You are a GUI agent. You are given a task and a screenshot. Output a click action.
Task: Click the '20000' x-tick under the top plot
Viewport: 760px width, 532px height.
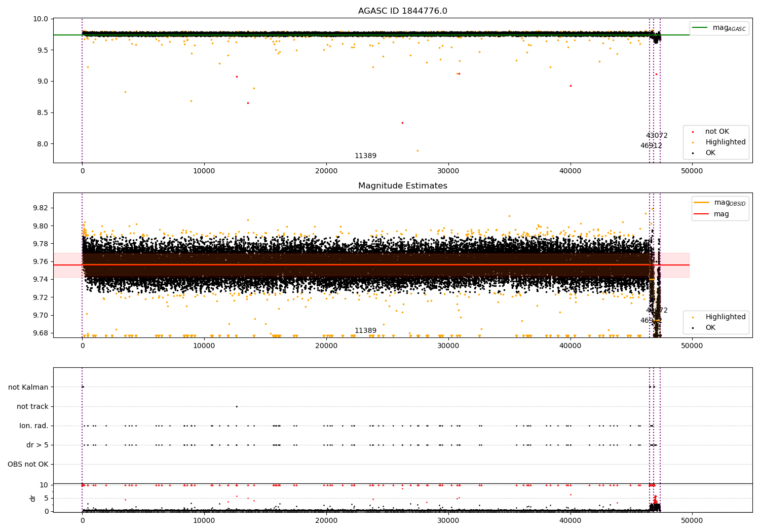[326, 171]
